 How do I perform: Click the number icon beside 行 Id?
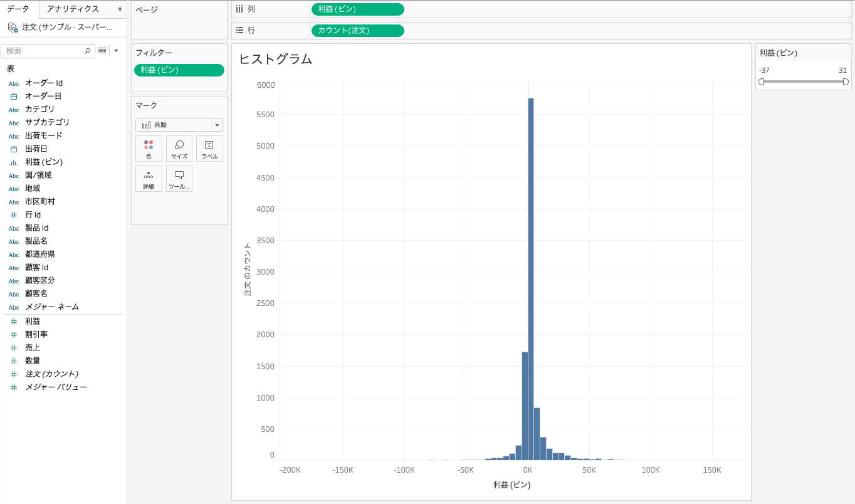pyautogui.click(x=14, y=215)
